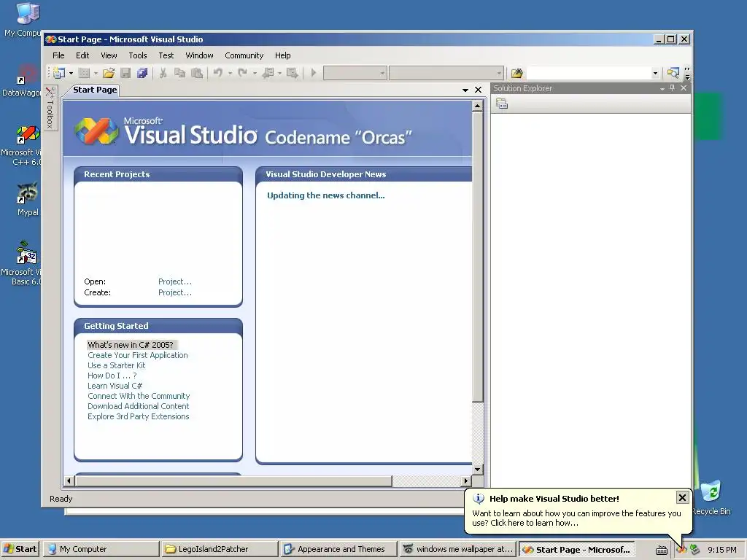Open the Help menu
Image resolution: width=747 pixels, height=560 pixels.
coord(282,55)
